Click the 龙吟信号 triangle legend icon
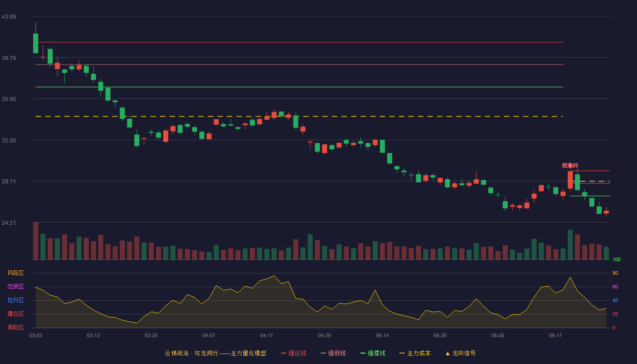 point(448,353)
